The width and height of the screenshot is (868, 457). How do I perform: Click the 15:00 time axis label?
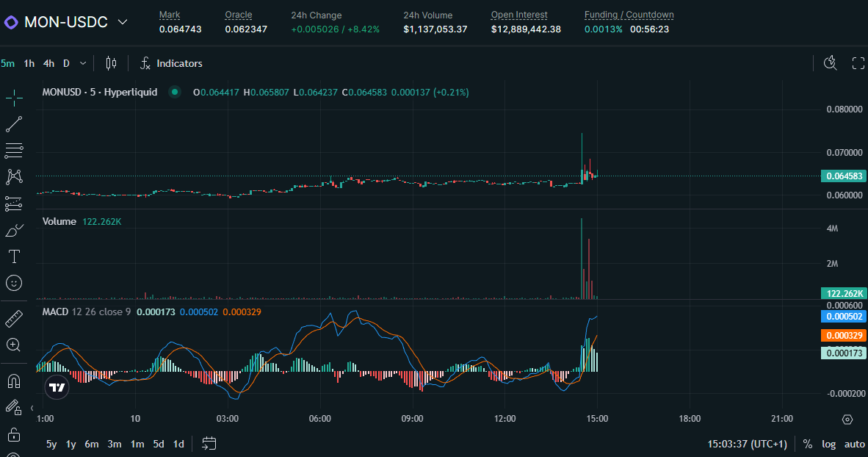[597, 419]
